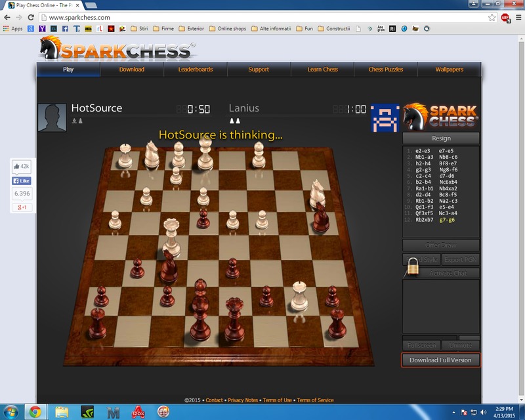This screenshot has width=525, height=420.
Task: Click the highlighted g7-g6 move in the list
Action: point(447,220)
